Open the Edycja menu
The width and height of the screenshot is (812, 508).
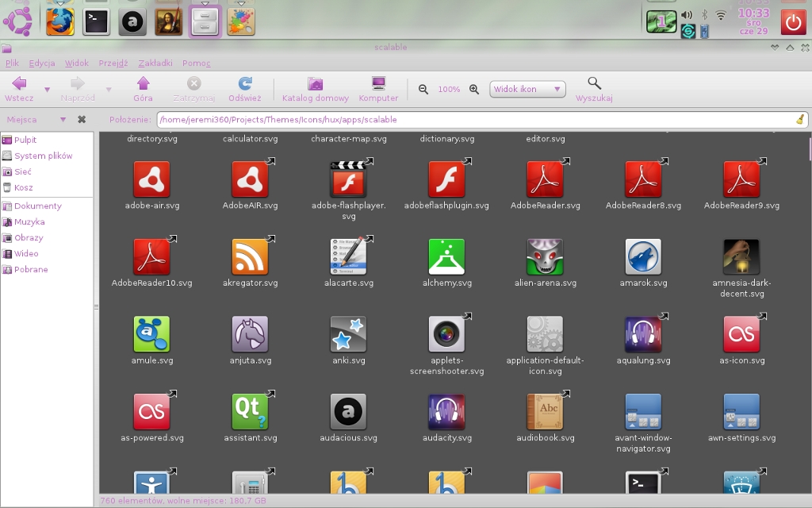point(42,63)
